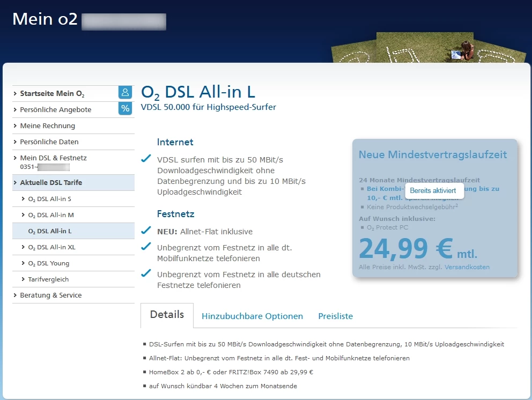Image resolution: width=532 pixels, height=400 pixels.
Task: Open O2 DSL All-in XL tariff
Action: [51, 247]
